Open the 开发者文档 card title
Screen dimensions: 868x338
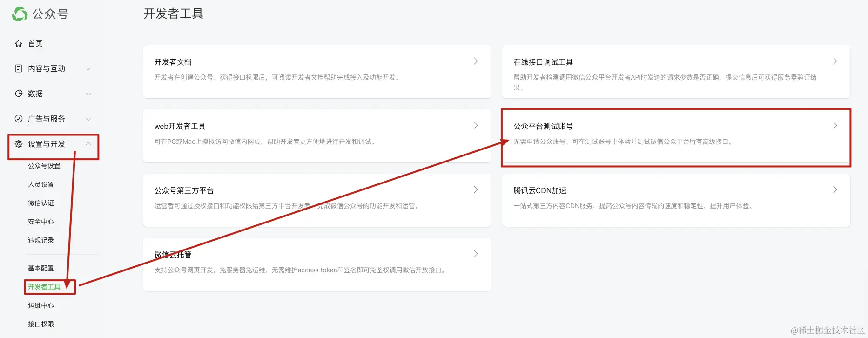click(x=173, y=62)
